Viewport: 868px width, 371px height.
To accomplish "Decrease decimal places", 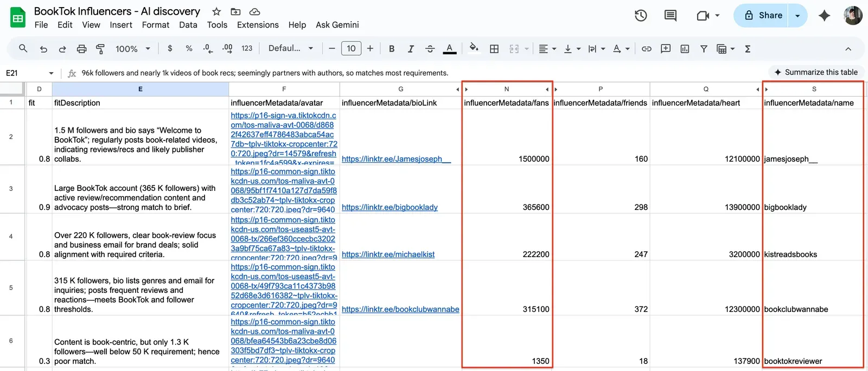I will click(208, 48).
